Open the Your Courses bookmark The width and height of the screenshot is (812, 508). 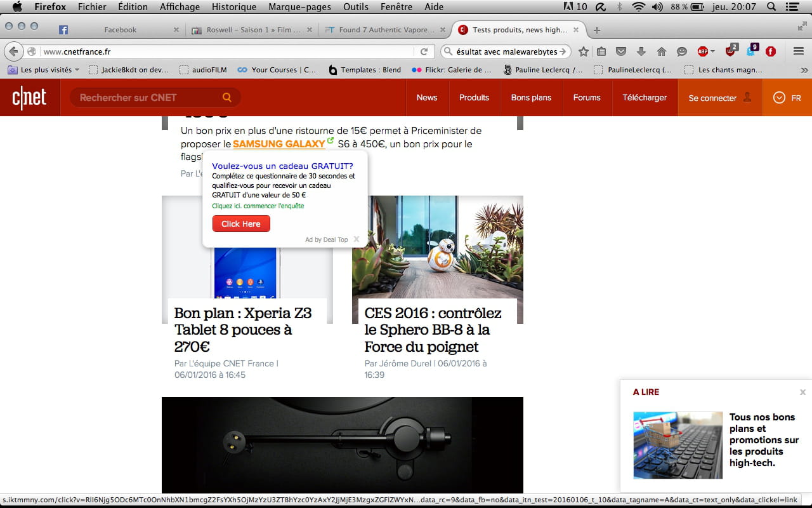[x=277, y=70]
